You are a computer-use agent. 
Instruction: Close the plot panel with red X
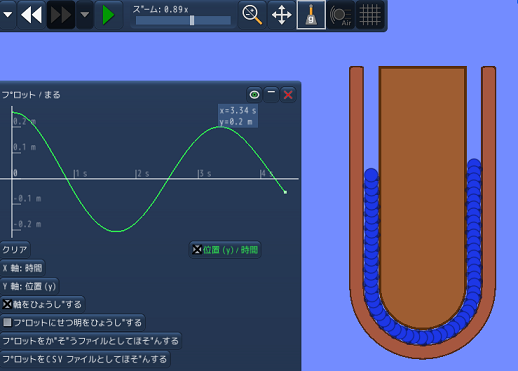(x=288, y=95)
